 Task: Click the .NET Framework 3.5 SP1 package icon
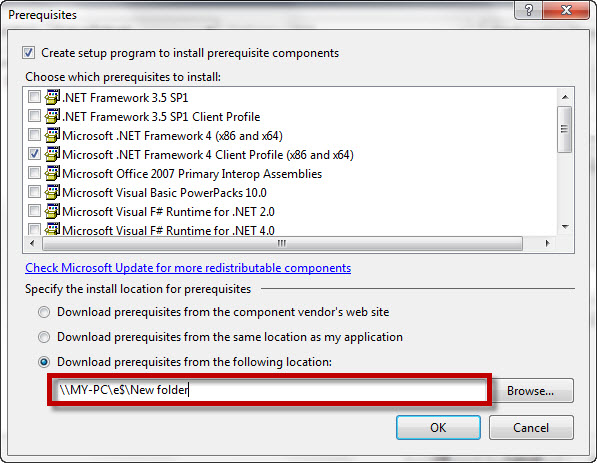52,97
